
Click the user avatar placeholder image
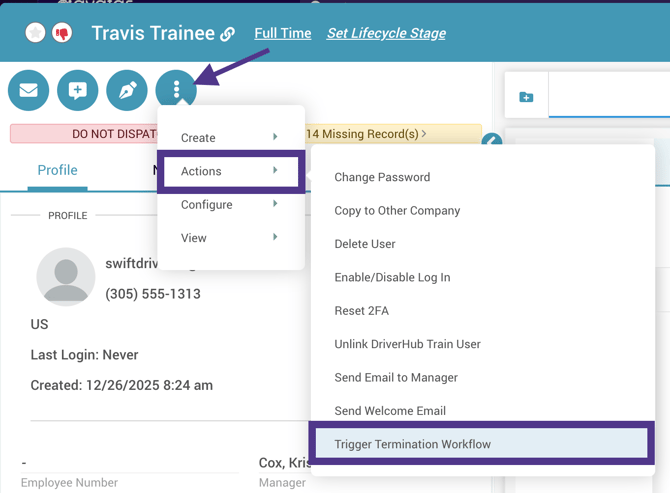point(66,276)
